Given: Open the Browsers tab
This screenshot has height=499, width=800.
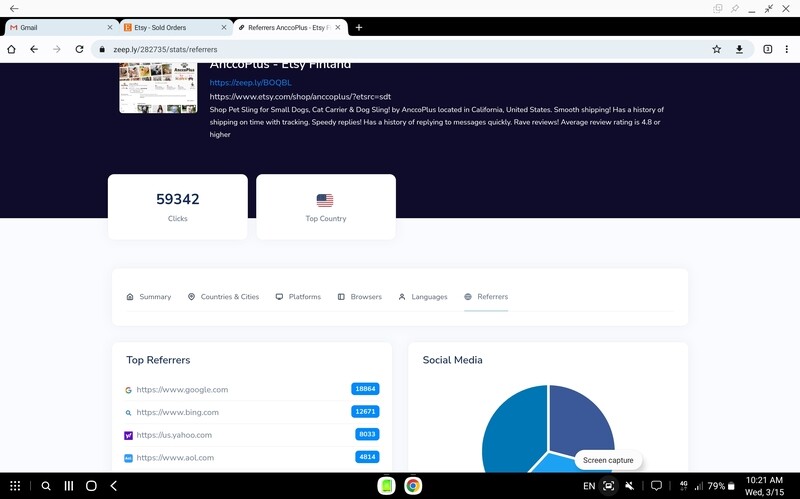Looking at the screenshot, I should (x=360, y=296).
